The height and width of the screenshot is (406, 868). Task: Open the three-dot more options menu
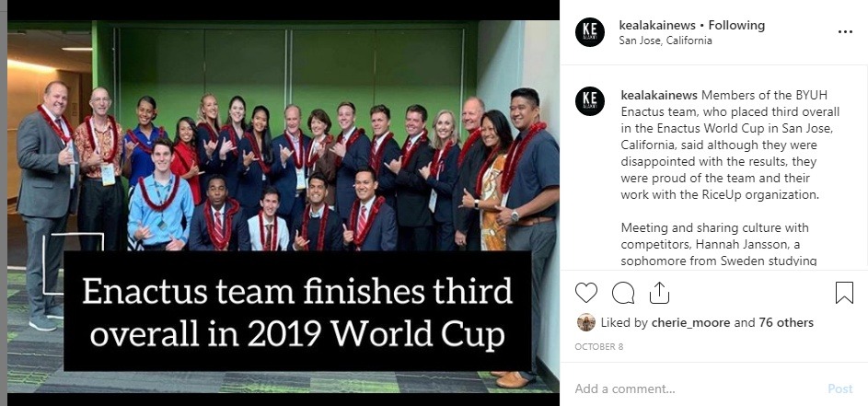coord(845,31)
